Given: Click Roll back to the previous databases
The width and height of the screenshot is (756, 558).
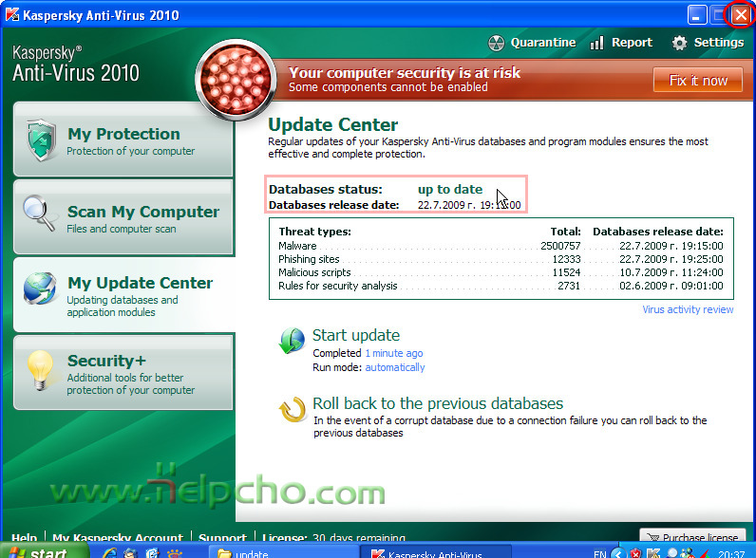Looking at the screenshot, I should tap(438, 403).
